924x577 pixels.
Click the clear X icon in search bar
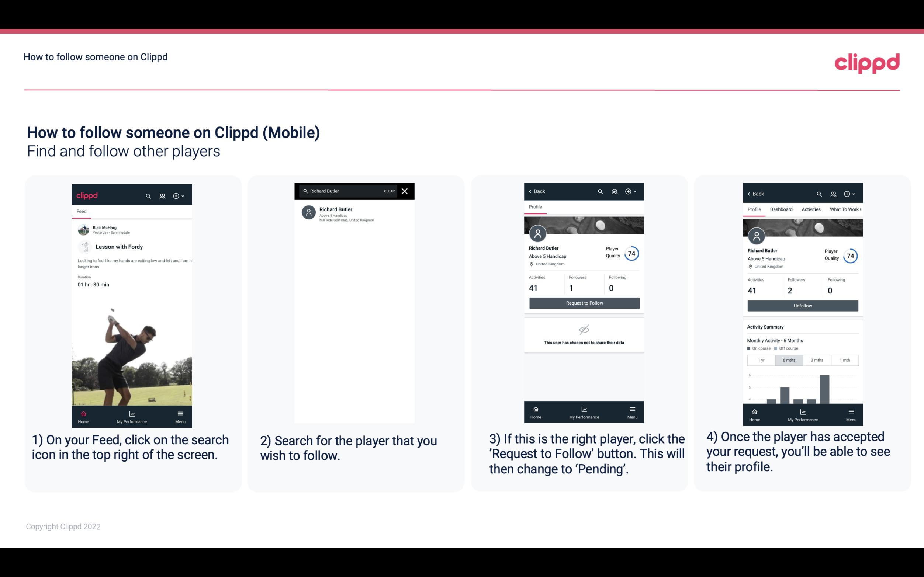coord(405,191)
